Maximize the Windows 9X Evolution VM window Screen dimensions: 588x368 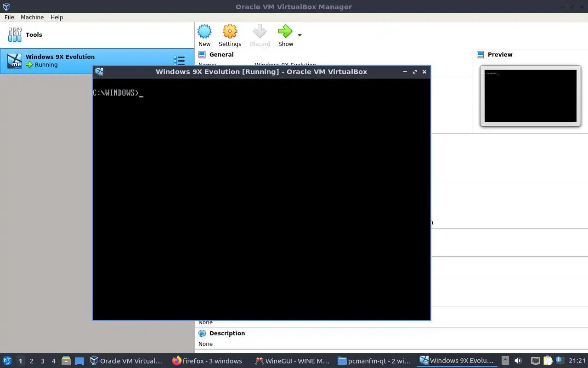(x=415, y=72)
